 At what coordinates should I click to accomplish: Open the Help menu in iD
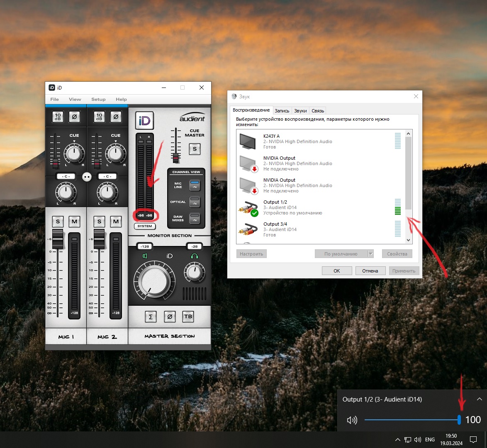point(121,100)
